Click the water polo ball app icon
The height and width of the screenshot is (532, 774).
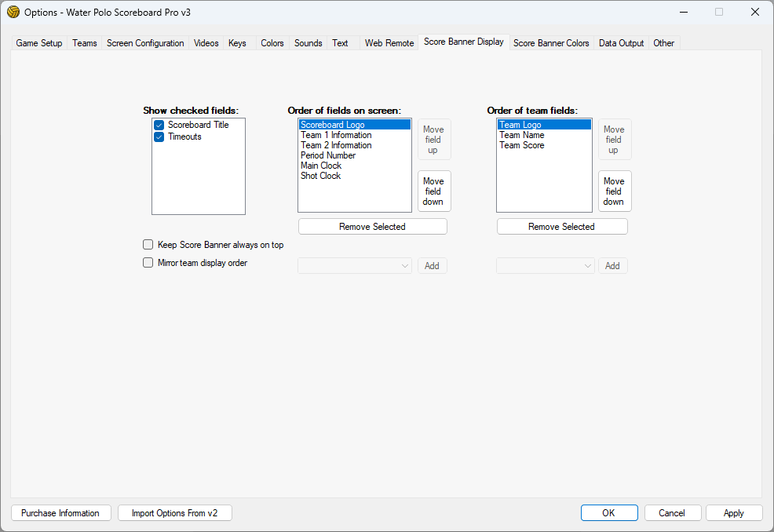13,12
